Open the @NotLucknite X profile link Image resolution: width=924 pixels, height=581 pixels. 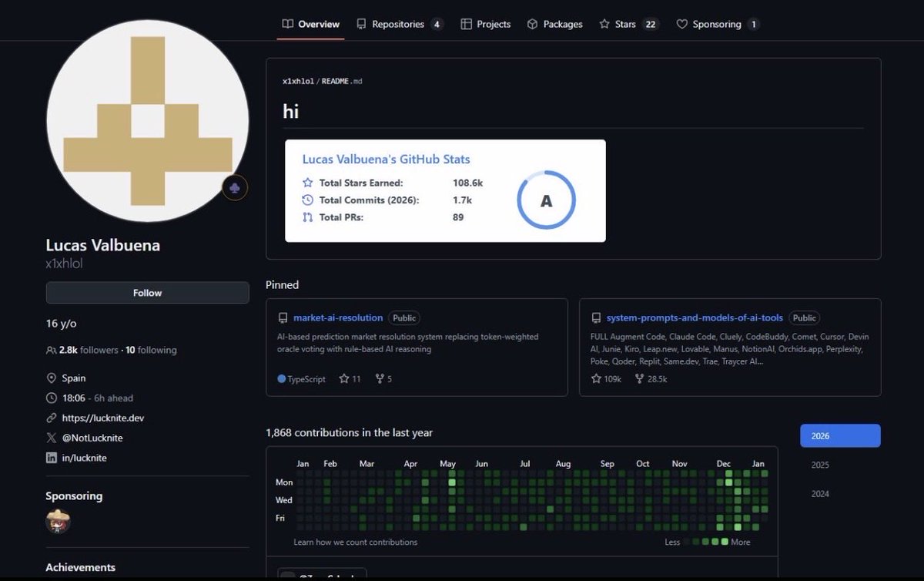92,438
